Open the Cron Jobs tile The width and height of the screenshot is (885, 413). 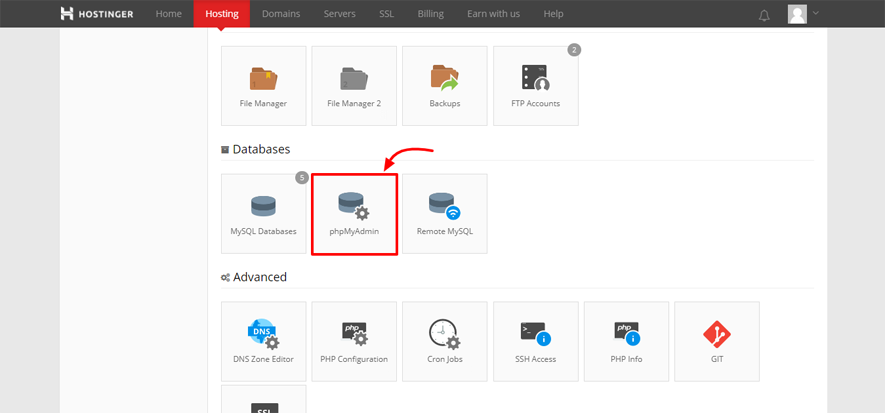(x=445, y=341)
